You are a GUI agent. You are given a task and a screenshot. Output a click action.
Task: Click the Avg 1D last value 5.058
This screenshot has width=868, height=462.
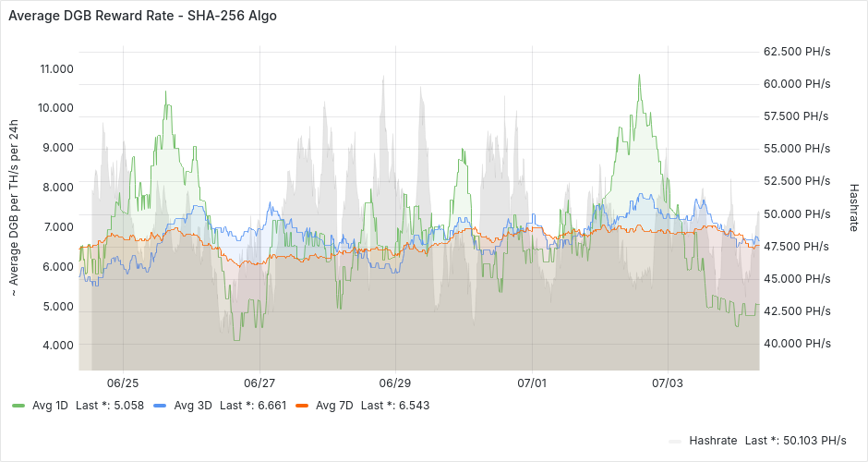click(x=128, y=406)
